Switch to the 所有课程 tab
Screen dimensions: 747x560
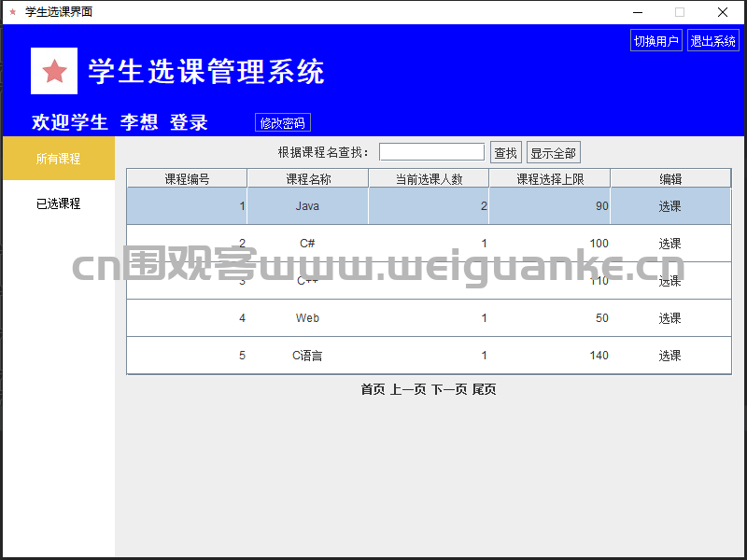pyautogui.click(x=59, y=159)
